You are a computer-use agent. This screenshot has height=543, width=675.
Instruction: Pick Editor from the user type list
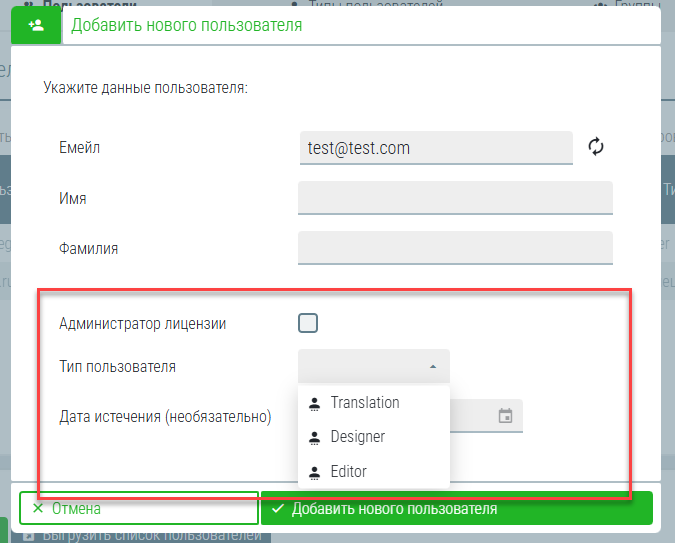click(x=349, y=472)
